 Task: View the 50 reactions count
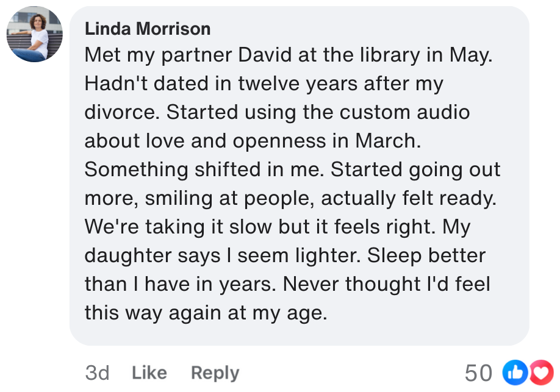point(478,372)
